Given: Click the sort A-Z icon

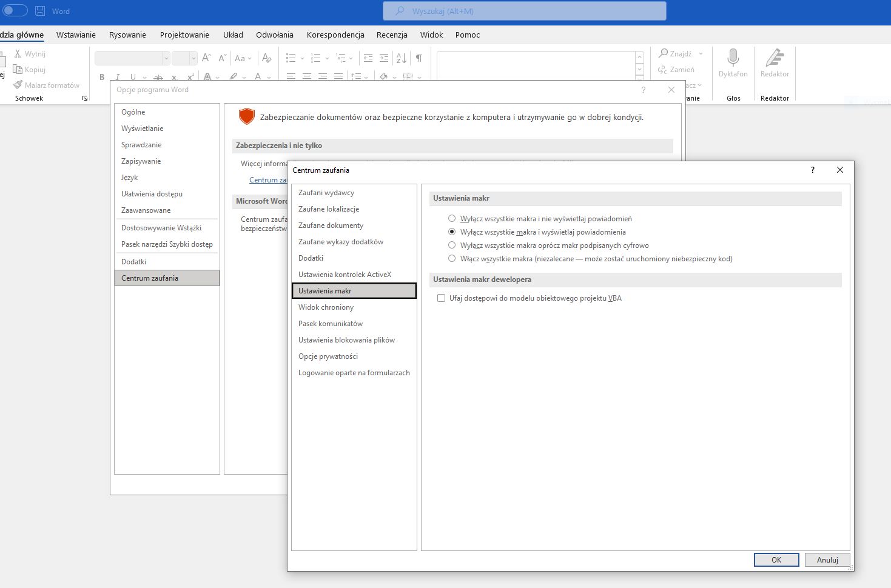Looking at the screenshot, I should (x=401, y=58).
